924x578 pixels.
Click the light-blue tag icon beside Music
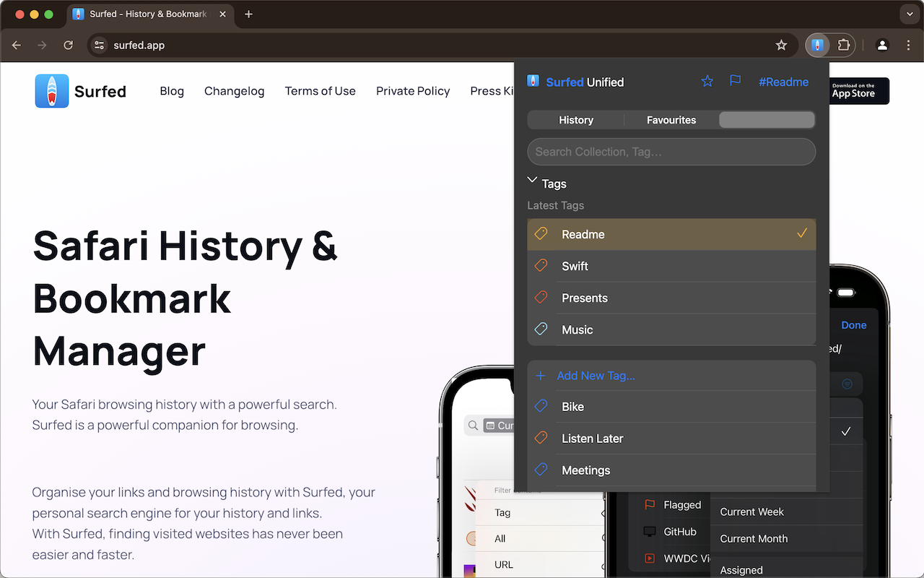click(x=541, y=329)
